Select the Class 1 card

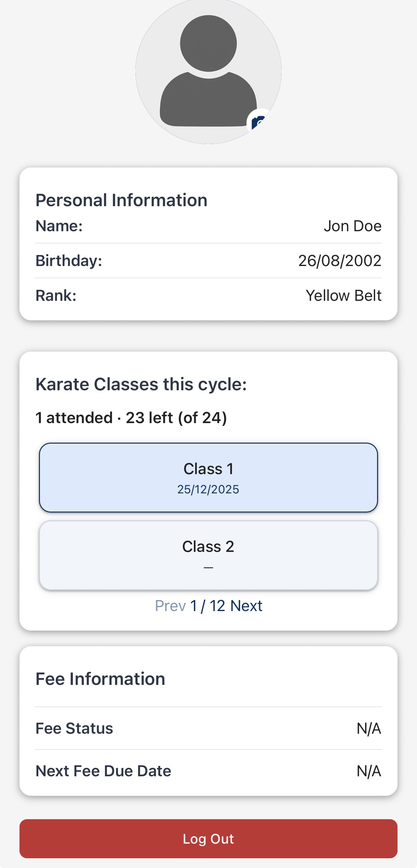(208, 477)
